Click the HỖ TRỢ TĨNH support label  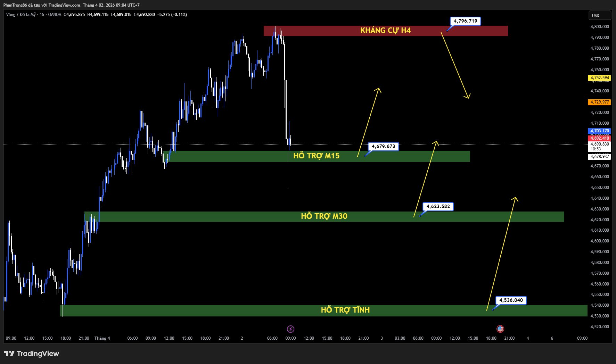(345, 310)
